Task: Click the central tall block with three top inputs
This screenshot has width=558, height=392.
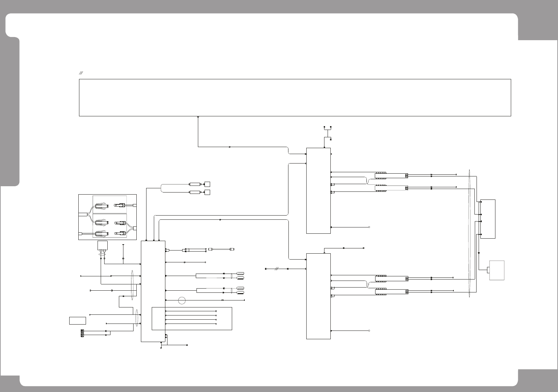Action: point(153,291)
